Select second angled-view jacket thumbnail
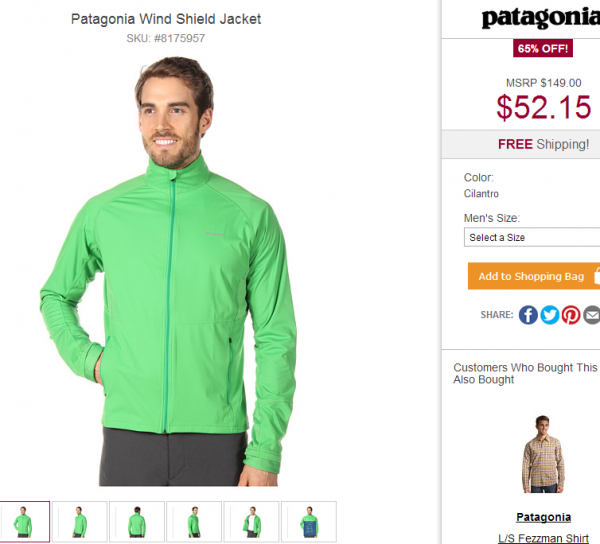600x544 pixels. (80, 521)
